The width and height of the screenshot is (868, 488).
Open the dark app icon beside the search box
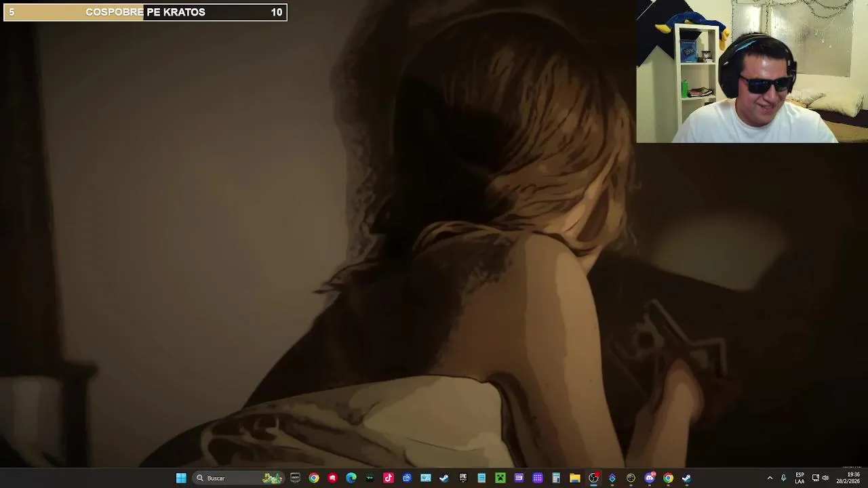pyautogui.click(x=295, y=478)
